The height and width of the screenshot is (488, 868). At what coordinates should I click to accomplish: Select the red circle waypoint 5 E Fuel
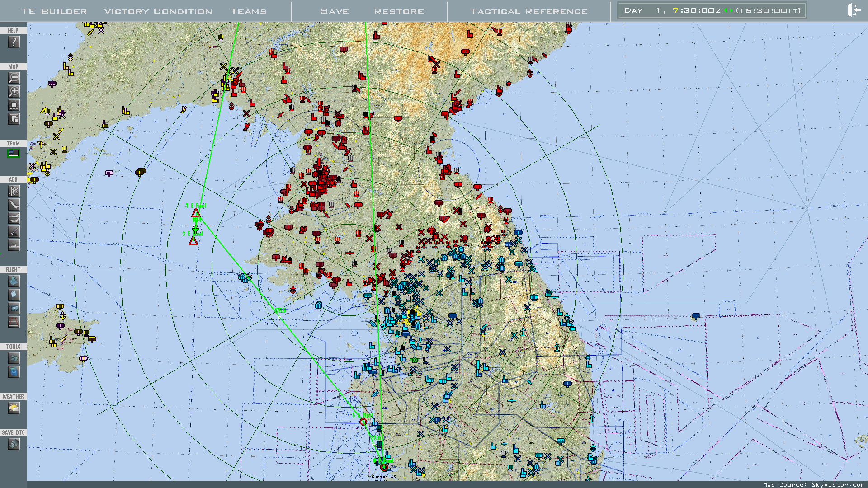coord(363,422)
